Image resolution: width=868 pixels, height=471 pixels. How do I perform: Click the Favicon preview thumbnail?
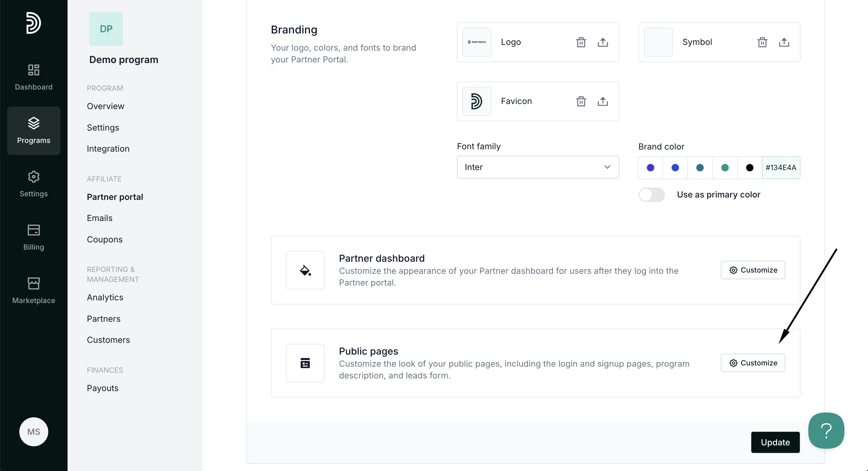coord(477,101)
